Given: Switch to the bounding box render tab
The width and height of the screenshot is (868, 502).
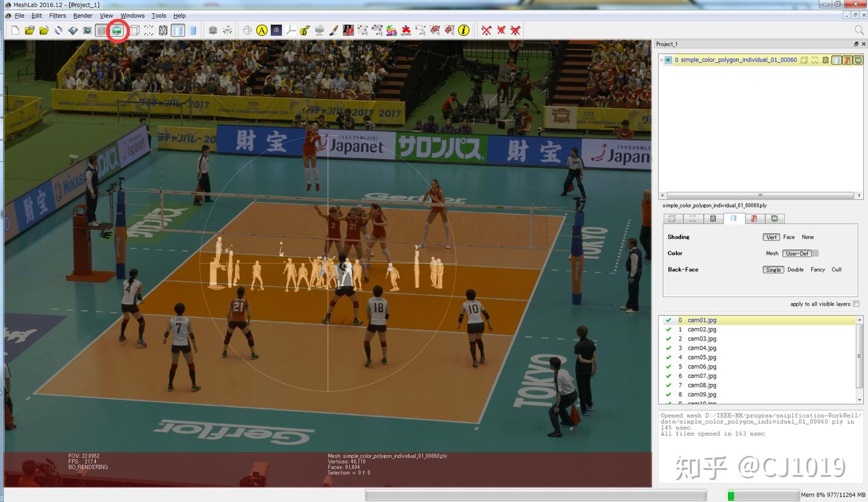Looking at the screenshot, I should pos(672,219).
